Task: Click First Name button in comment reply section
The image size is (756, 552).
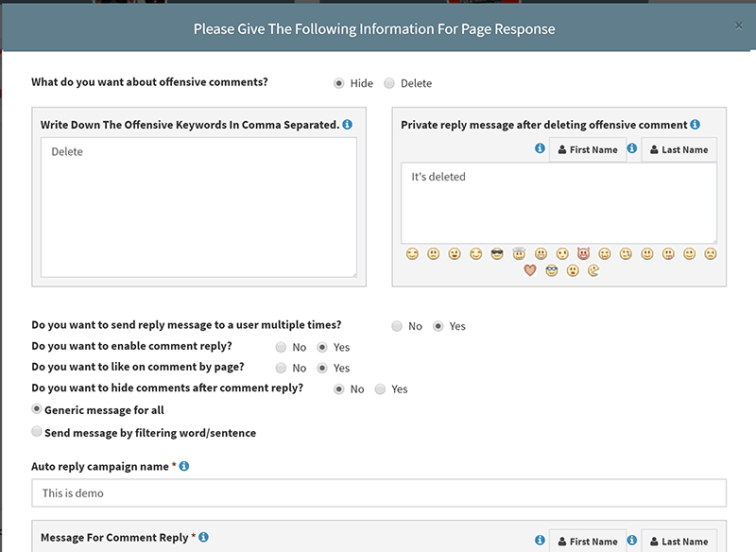Action: tap(588, 542)
